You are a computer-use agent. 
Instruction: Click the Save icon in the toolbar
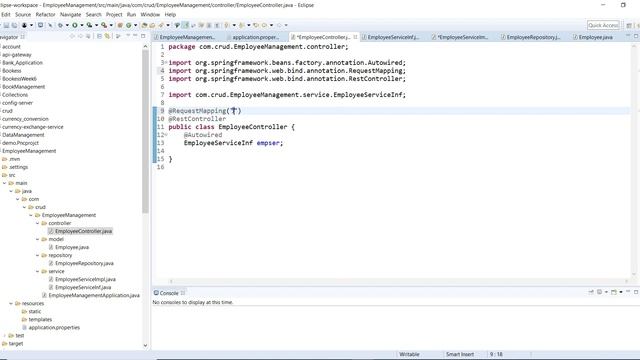point(7,25)
